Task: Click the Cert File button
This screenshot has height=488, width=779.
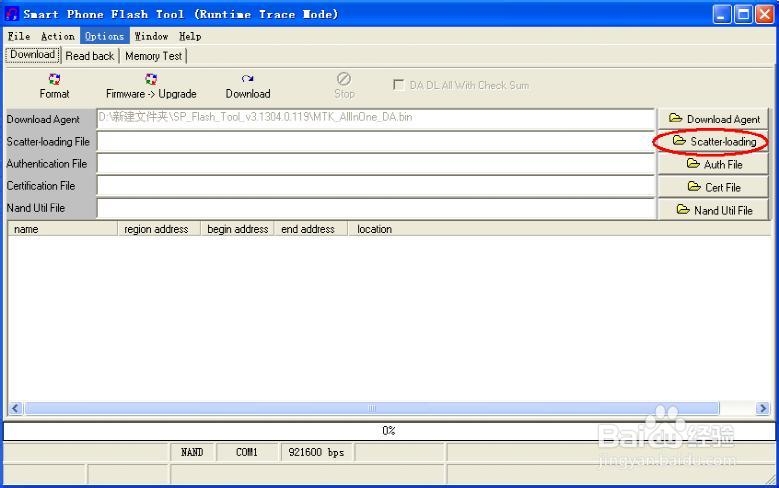Action: (x=713, y=187)
